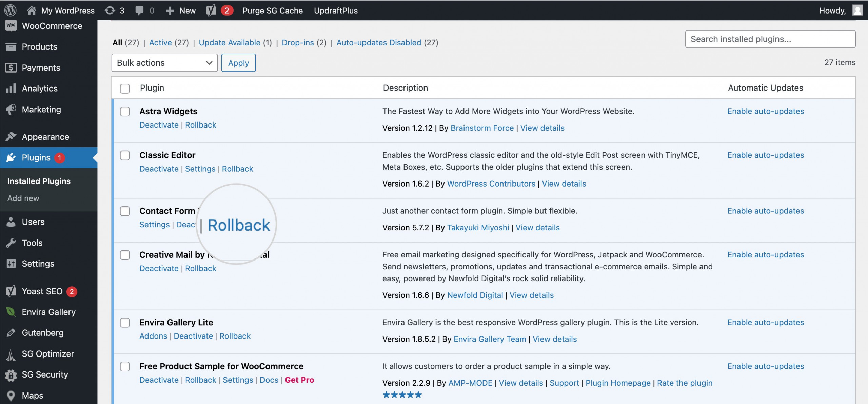The width and height of the screenshot is (868, 404).
Task: Filter by Update Available plugins
Action: pos(230,42)
